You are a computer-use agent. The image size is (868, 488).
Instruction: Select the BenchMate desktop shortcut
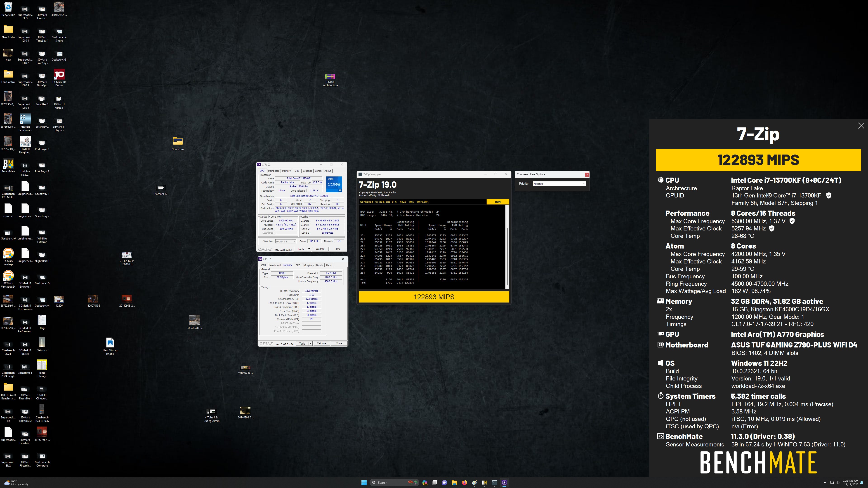8,166
